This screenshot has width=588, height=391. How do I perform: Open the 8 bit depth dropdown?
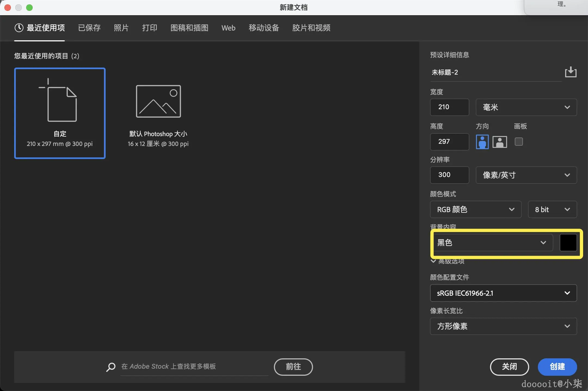tap(552, 209)
